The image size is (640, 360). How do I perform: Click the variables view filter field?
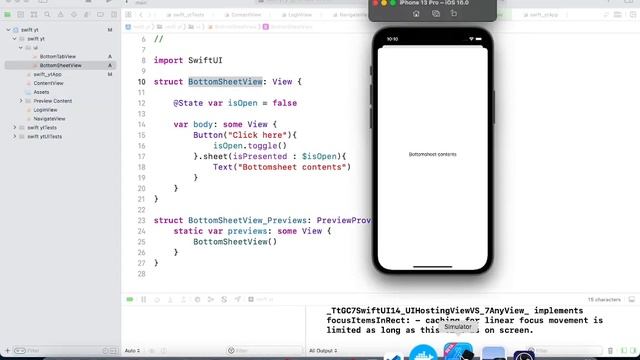point(263,351)
